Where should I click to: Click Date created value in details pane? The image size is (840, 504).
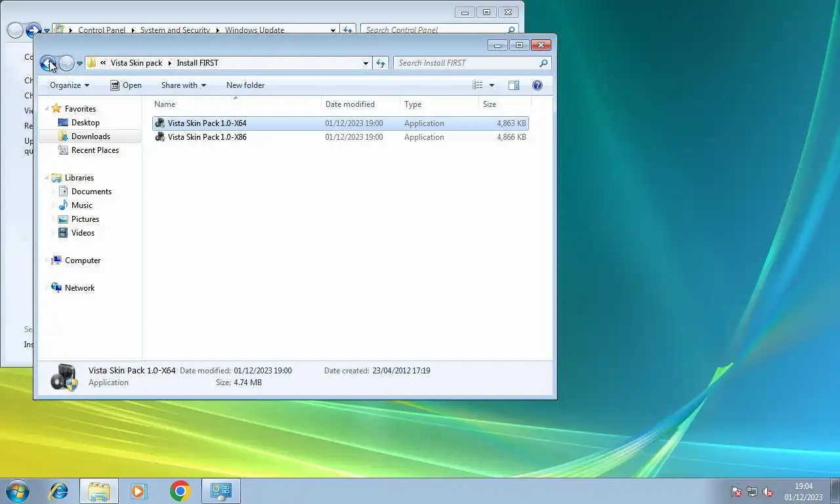(x=401, y=371)
